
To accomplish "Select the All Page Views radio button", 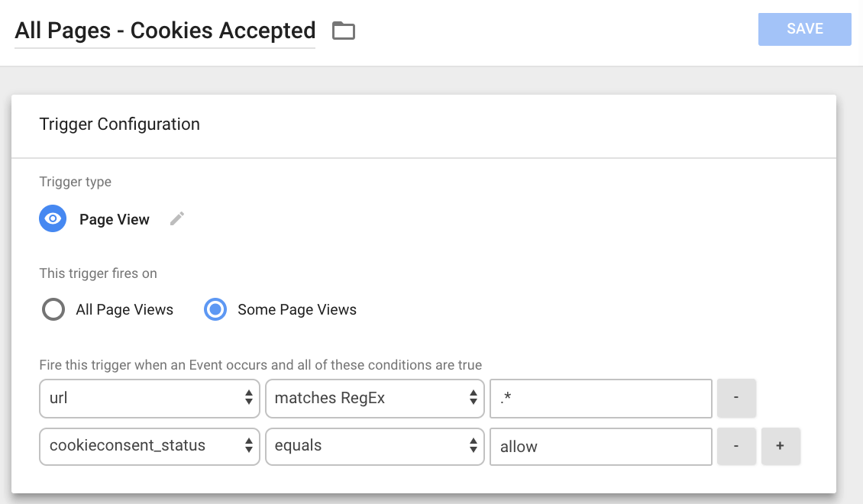I will 53,309.
